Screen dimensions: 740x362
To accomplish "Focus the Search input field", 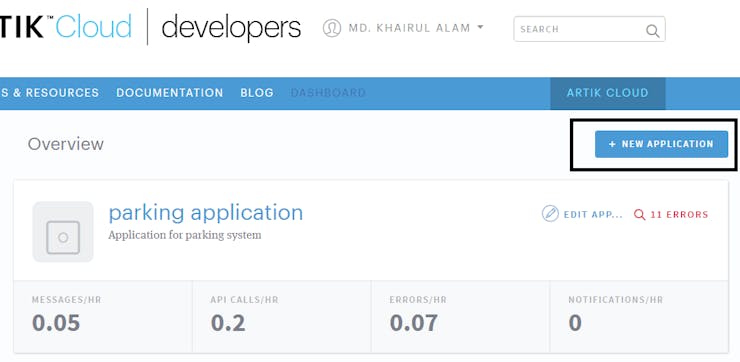I will pyautogui.click(x=589, y=29).
